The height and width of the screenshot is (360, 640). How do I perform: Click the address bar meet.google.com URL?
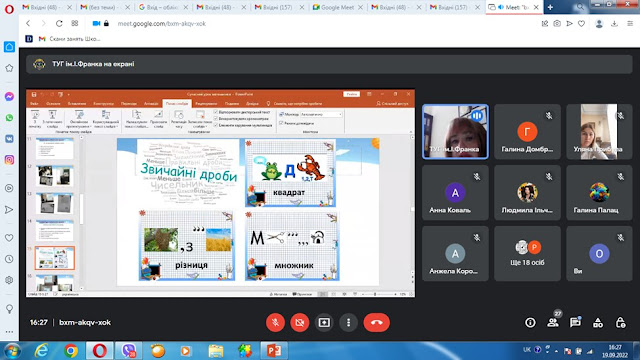(162, 24)
